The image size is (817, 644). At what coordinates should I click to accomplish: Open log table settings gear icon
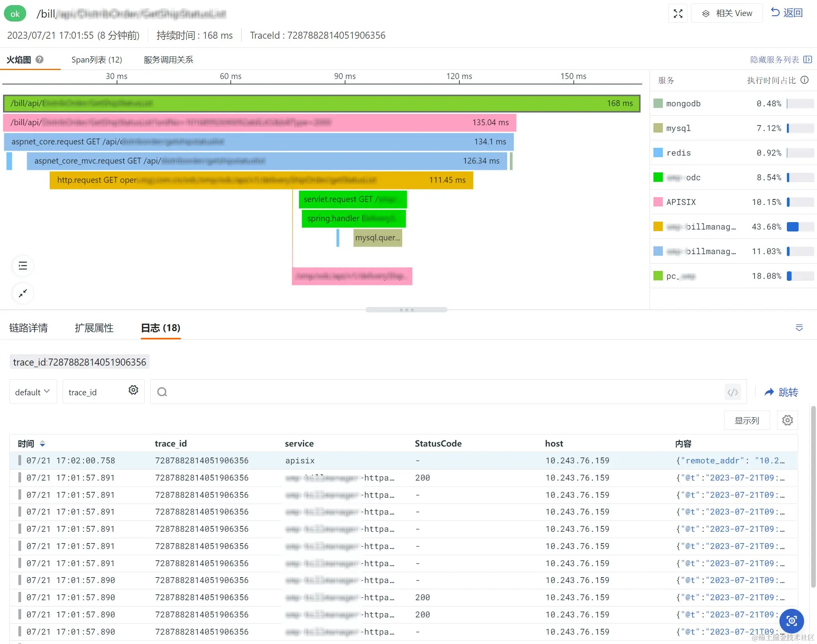pyautogui.click(x=787, y=420)
